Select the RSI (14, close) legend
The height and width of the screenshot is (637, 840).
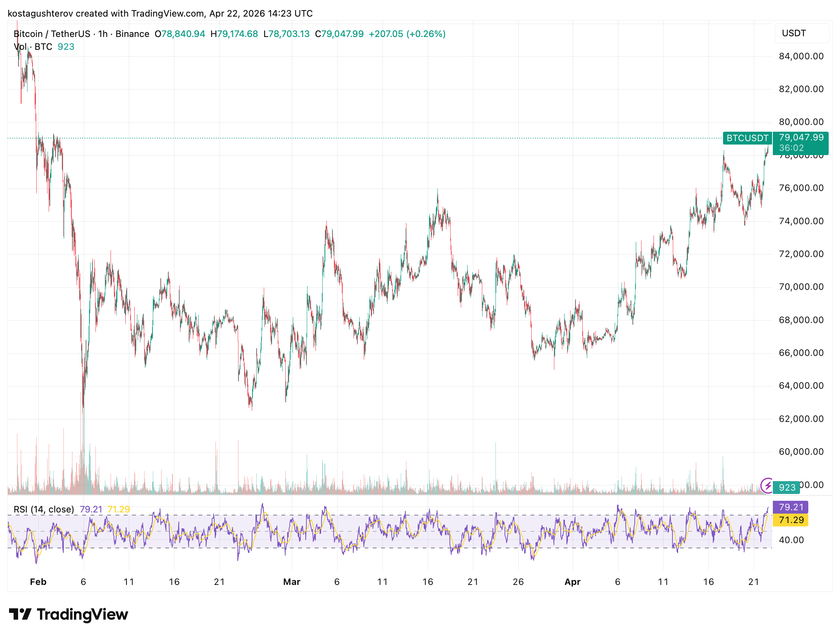click(44, 509)
